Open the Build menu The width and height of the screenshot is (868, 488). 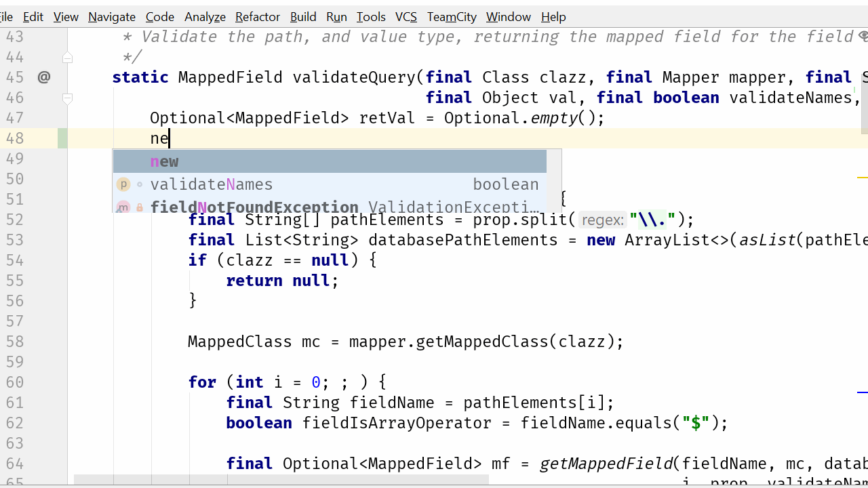[303, 17]
